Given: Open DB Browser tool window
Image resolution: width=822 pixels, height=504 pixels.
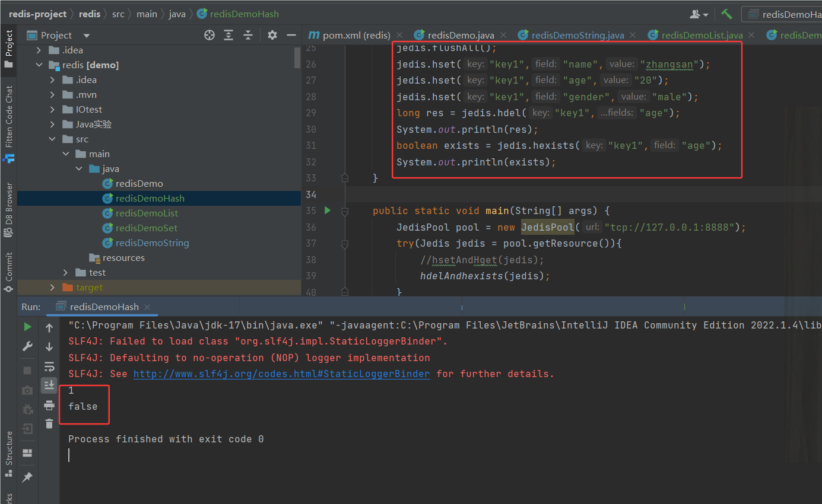Looking at the screenshot, I should [x=9, y=210].
